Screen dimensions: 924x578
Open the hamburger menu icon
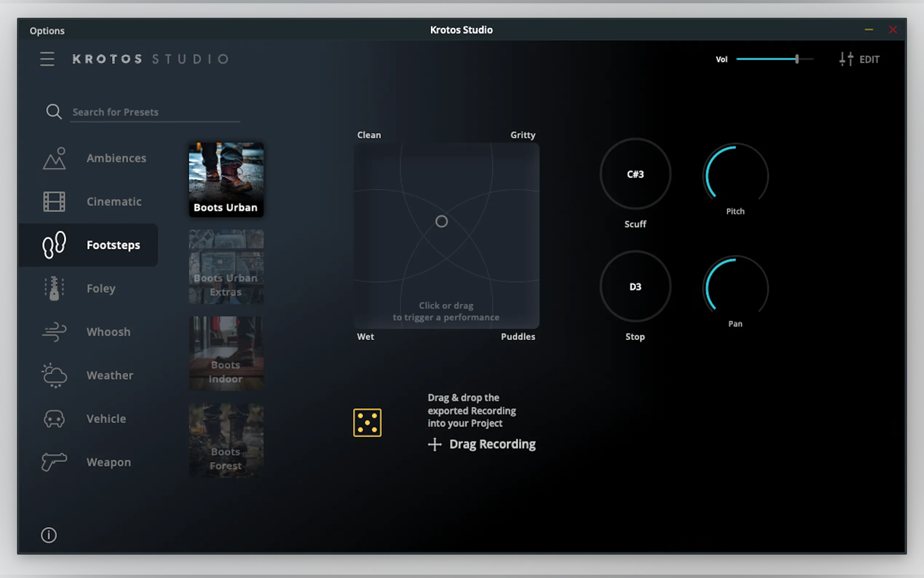[47, 59]
